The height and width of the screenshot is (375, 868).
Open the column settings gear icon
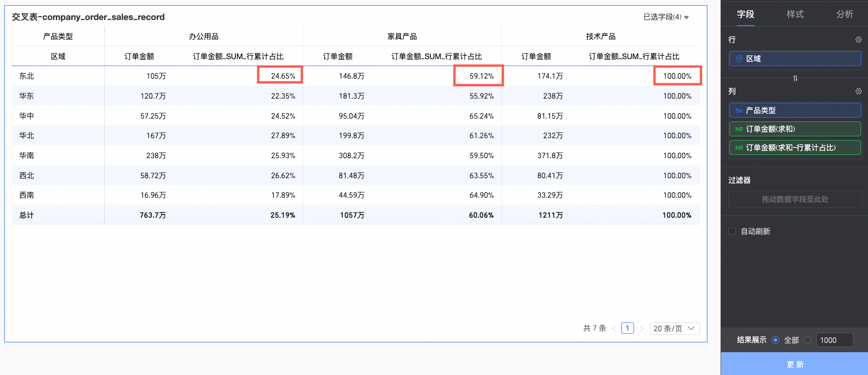point(858,92)
